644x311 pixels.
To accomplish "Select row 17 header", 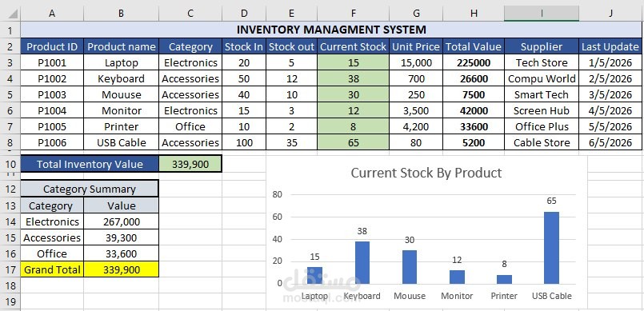I will 10,269.
